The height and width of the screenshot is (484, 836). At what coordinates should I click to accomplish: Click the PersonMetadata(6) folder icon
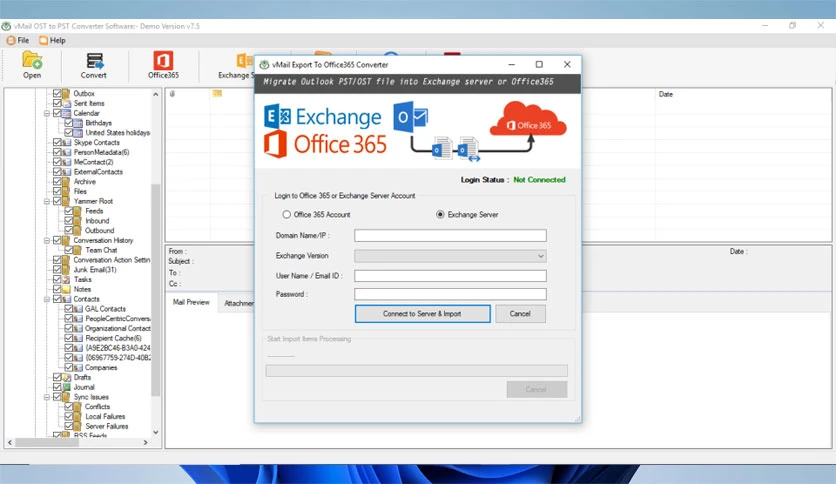tap(66, 152)
